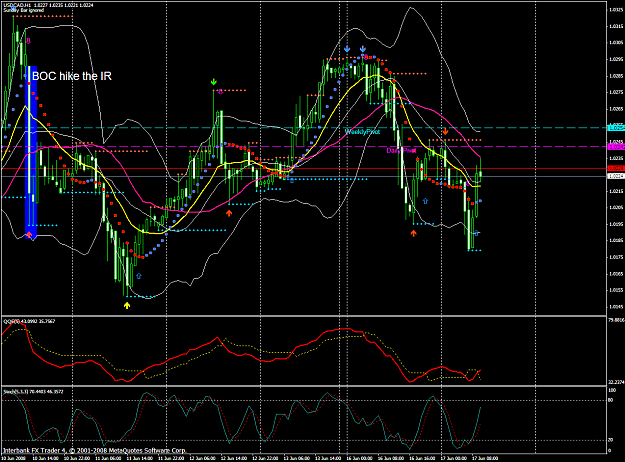Select the blue news highlight rectangle

(x=31, y=152)
